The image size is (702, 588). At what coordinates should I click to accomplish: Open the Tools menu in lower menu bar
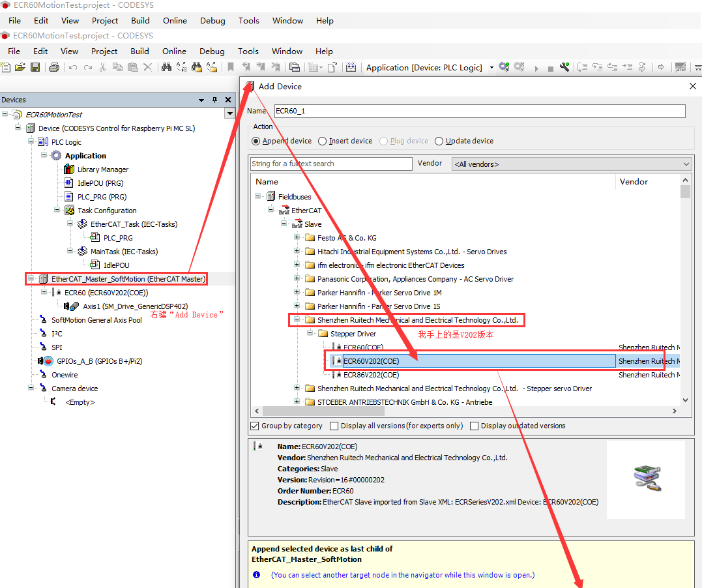[x=248, y=51]
